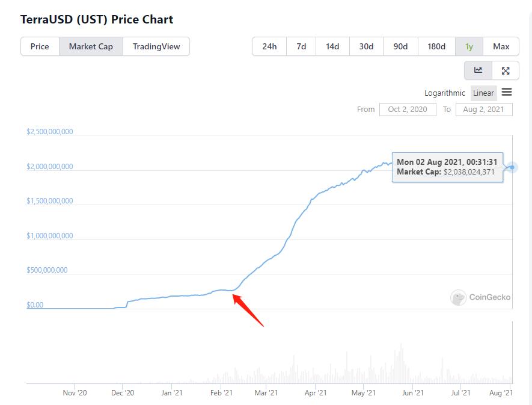Switch to the Price tab

pyautogui.click(x=40, y=46)
